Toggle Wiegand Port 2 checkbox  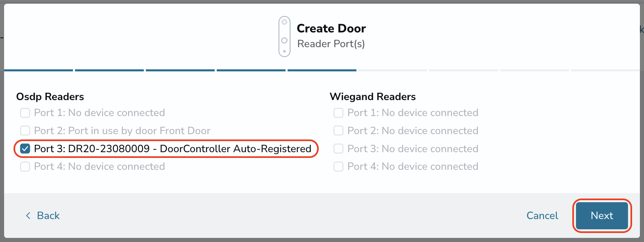coord(338,130)
